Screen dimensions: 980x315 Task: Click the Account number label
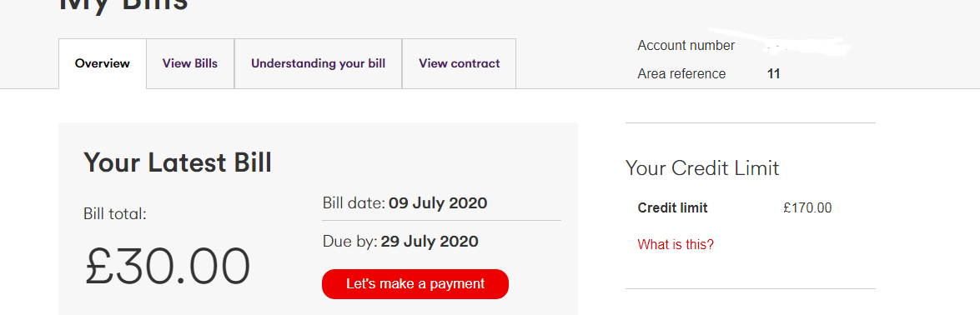[x=686, y=46]
